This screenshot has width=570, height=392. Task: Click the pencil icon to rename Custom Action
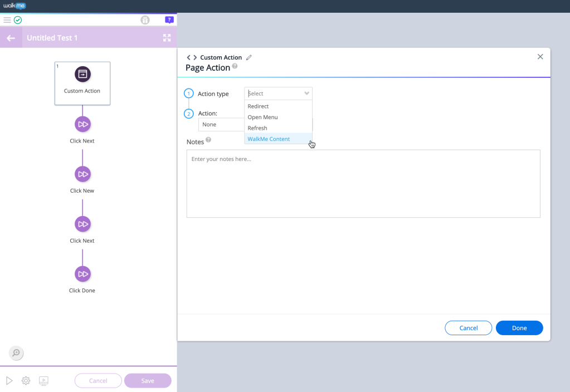coord(249,57)
